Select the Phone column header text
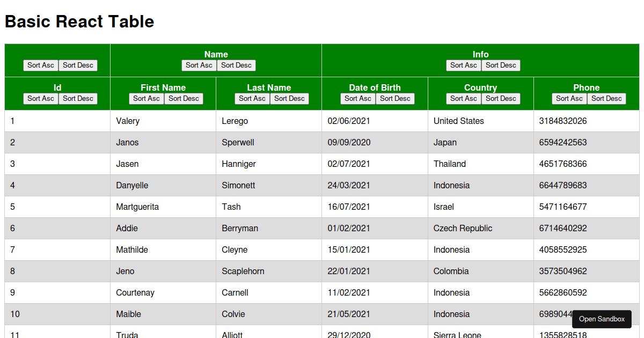 click(x=587, y=87)
